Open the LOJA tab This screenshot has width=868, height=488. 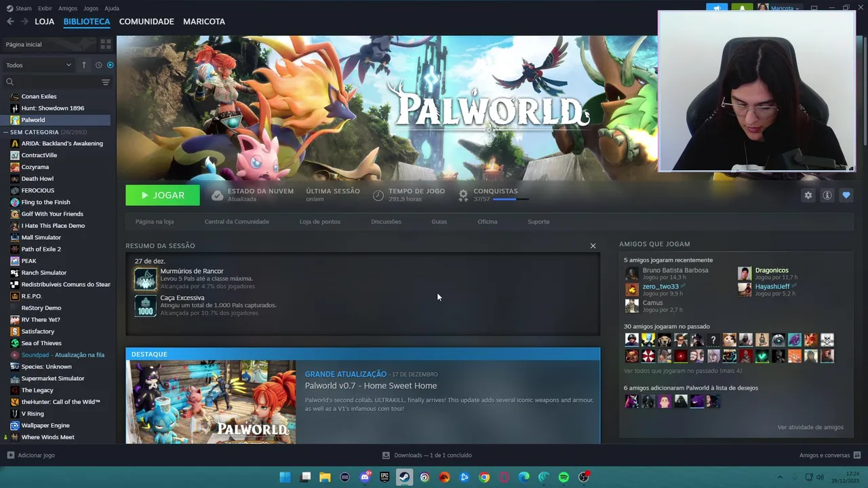[x=44, y=22]
